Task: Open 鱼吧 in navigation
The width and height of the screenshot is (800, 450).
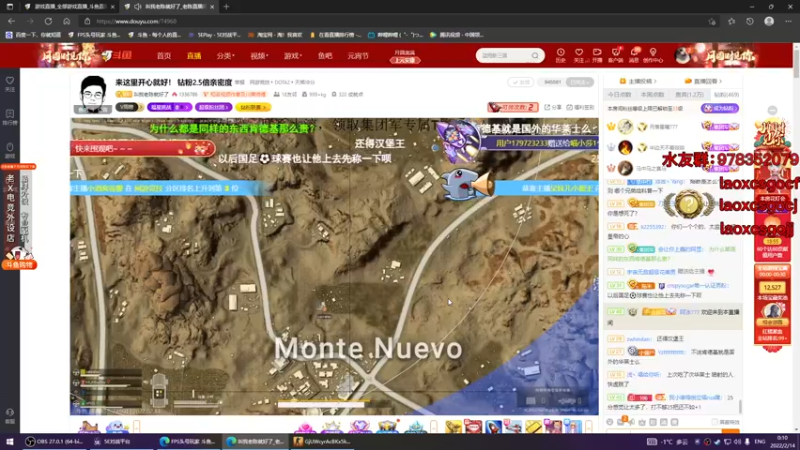Action: click(x=325, y=56)
